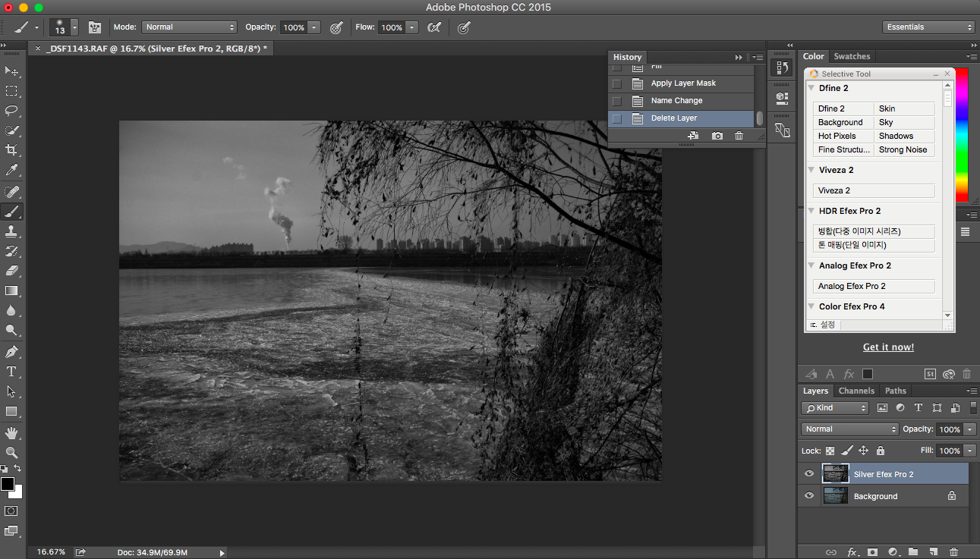Screen dimensions: 980x559
Task: Click the color hue spectrum bar
Action: click(x=962, y=135)
